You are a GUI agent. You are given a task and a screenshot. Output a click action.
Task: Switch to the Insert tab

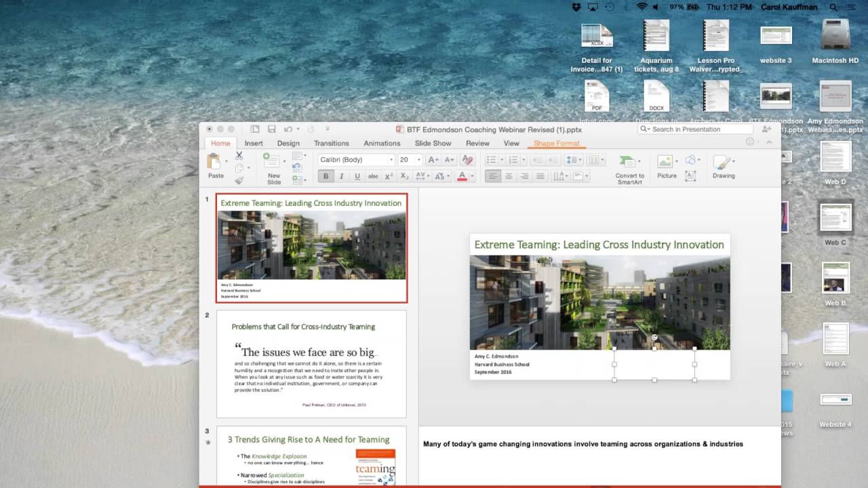pos(254,143)
